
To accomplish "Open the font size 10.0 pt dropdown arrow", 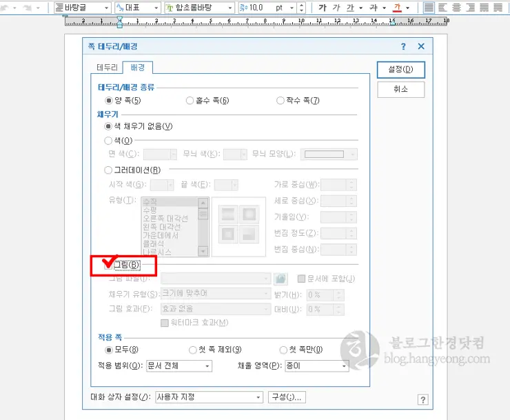I will [292, 8].
